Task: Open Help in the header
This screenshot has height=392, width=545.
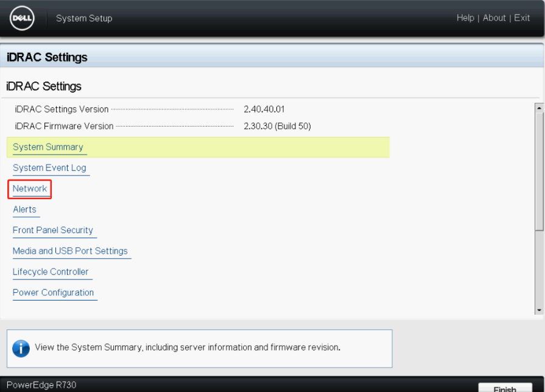Action: pos(465,18)
